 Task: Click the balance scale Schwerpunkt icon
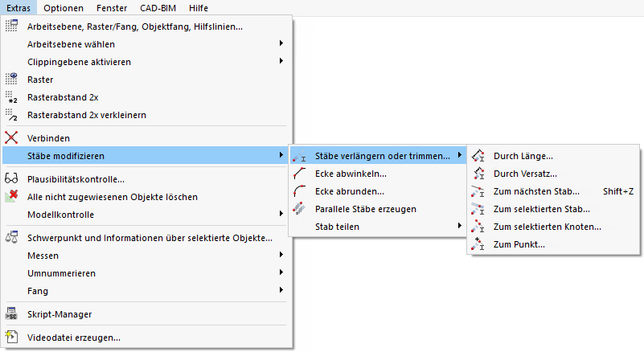point(11,237)
